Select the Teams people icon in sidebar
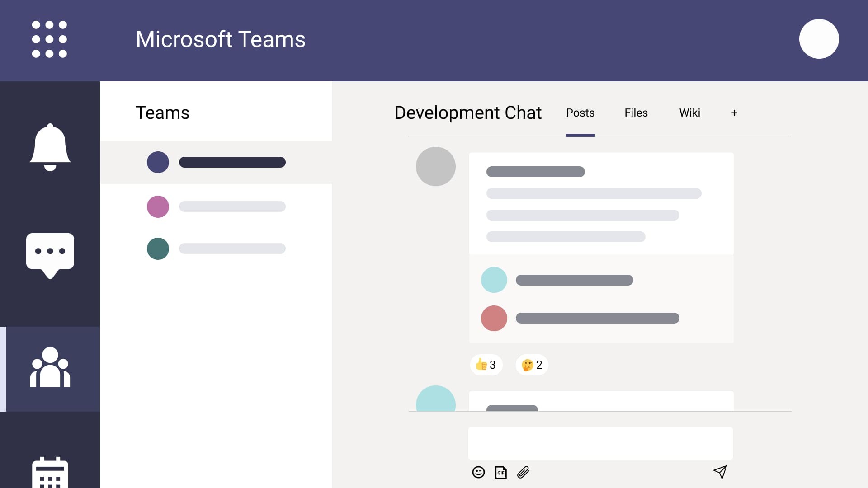868x488 pixels. click(x=50, y=367)
